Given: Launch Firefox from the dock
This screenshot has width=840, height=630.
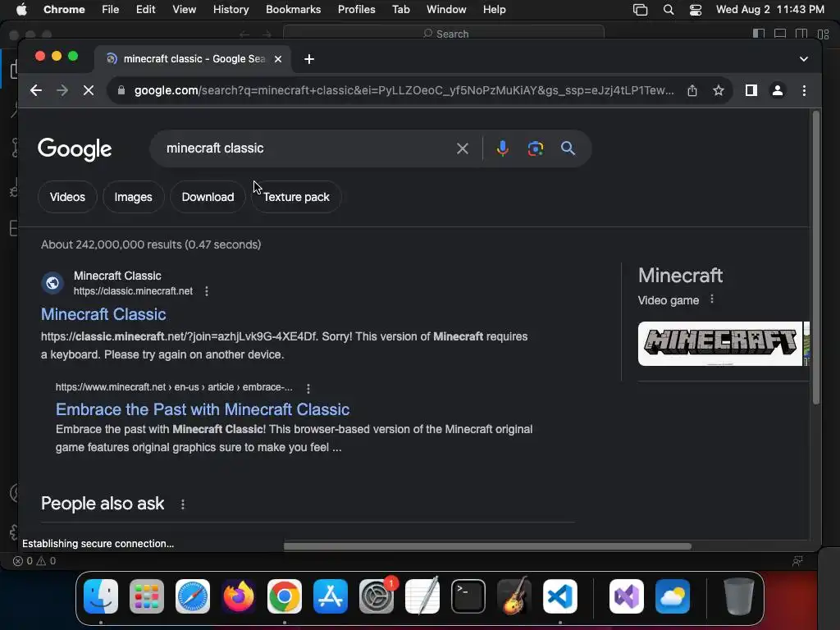Looking at the screenshot, I should pos(239,596).
